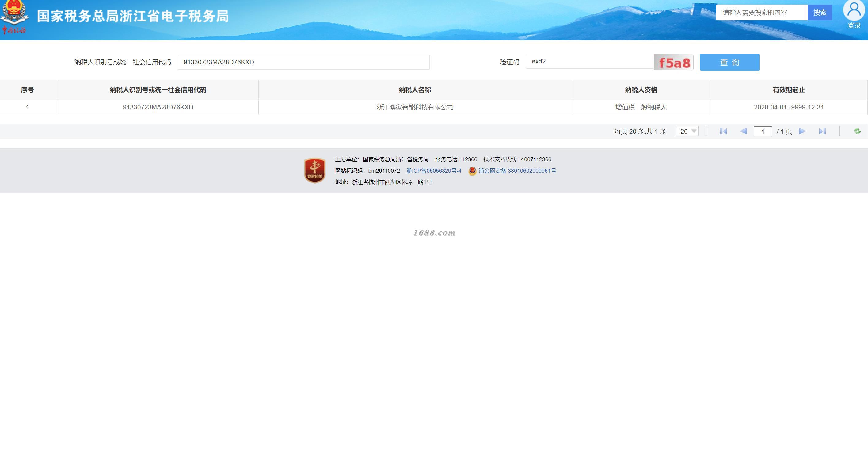Click the 有效期起止 column header
This screenshot has width=868, height=464.
click(x=789, y=90)
